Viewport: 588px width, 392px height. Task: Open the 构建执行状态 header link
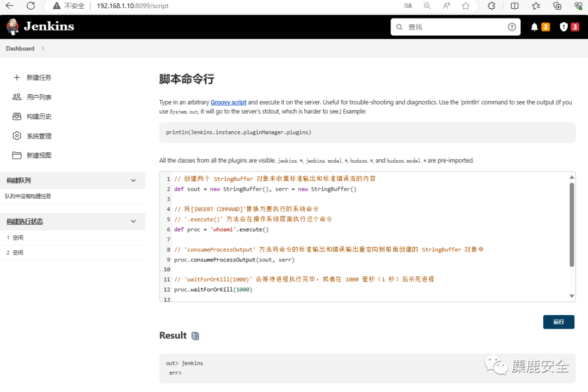pos(24,222)
